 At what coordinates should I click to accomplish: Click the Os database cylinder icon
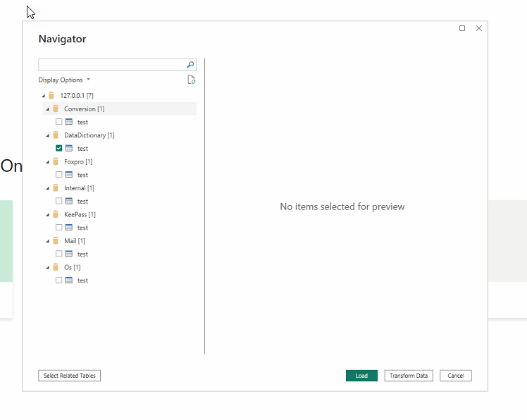click(x=56, y=267)
